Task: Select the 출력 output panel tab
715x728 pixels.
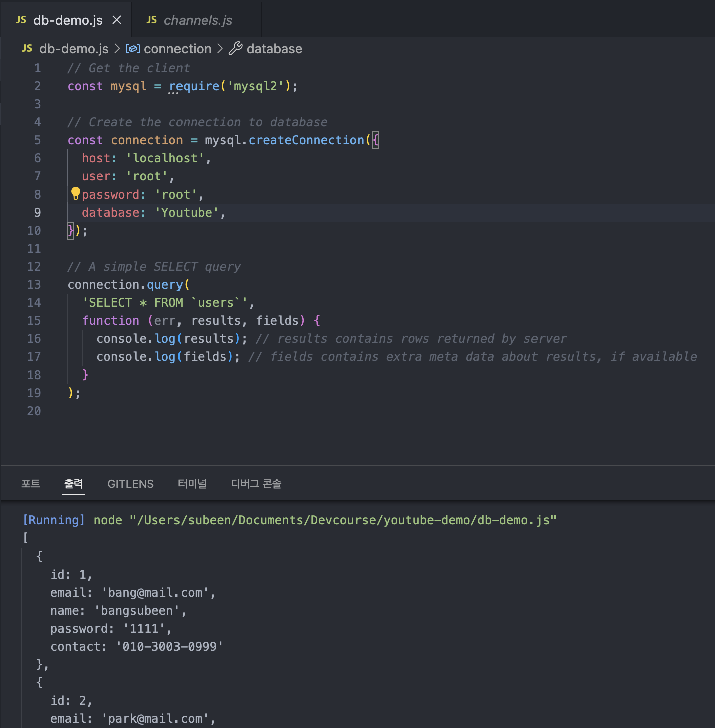Action: click(x=74, y=484)
